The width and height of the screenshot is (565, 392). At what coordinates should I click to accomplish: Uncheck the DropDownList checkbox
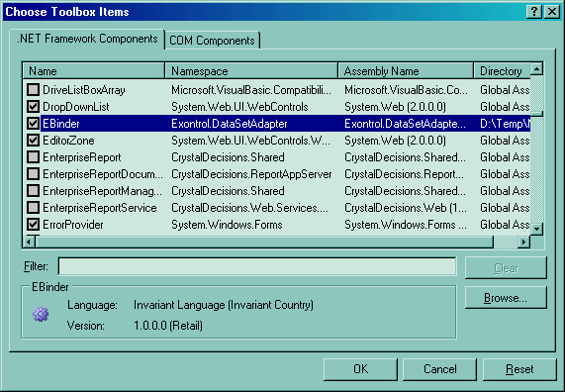tap(34, 107)
